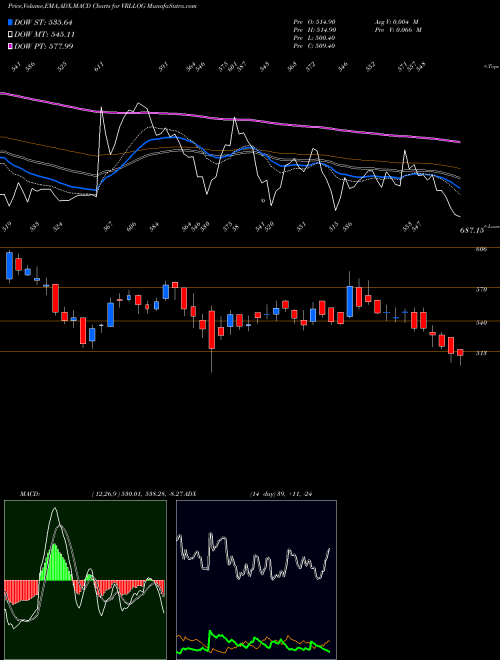The image size is (500, 660).
Task: Click the tall blue candlestick near 579 level
Action: [x=350, y=301]
